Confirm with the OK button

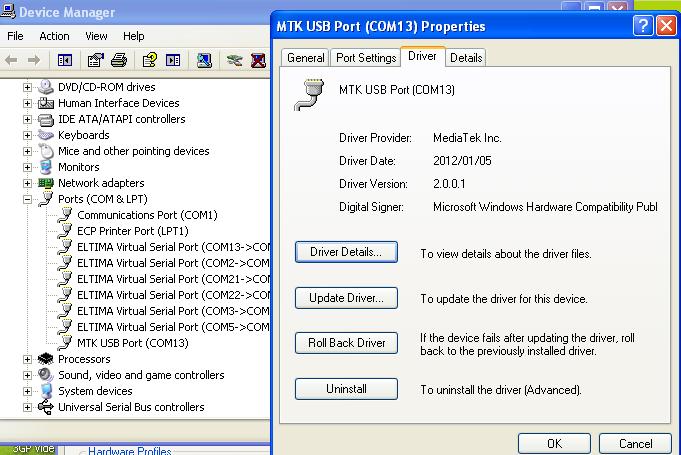click(x=554, y=443)
